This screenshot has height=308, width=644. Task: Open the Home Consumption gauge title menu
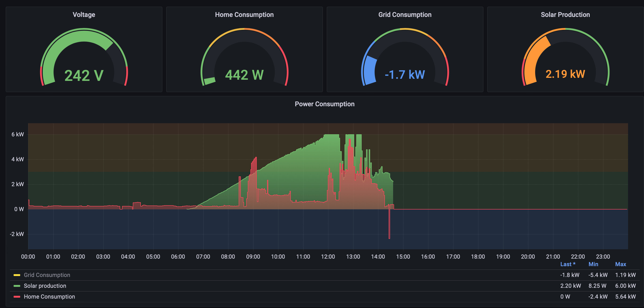tap(244, 15)
